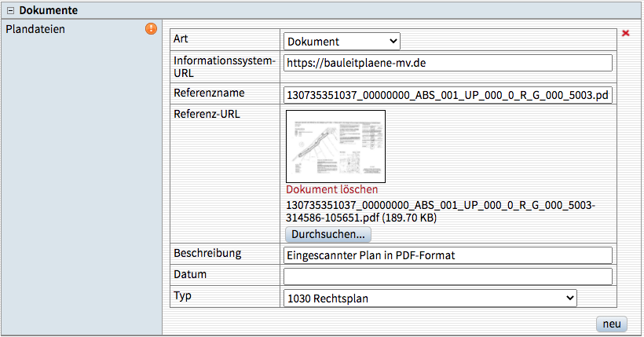This screenshot has height=337, width=644.
Task: Click the Dokumente header title
Action: click(x=48, y=10)
